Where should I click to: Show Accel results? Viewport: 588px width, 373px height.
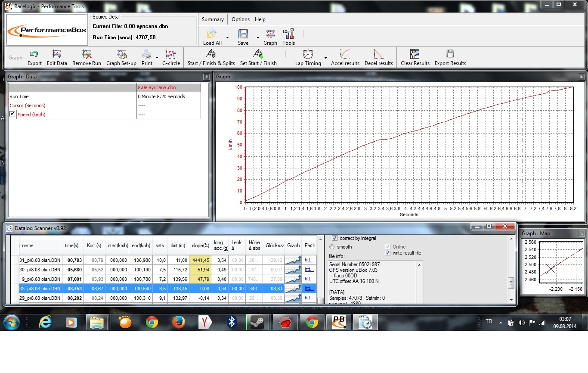345,54
